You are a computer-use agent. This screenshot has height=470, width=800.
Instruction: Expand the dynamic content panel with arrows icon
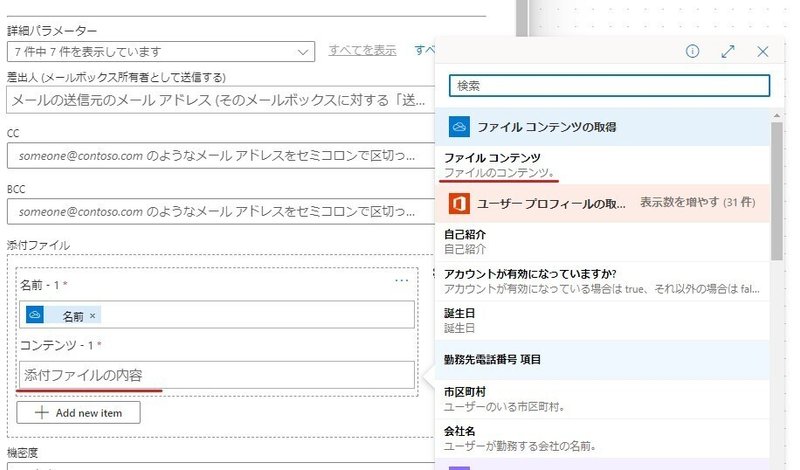pos(728,51)
